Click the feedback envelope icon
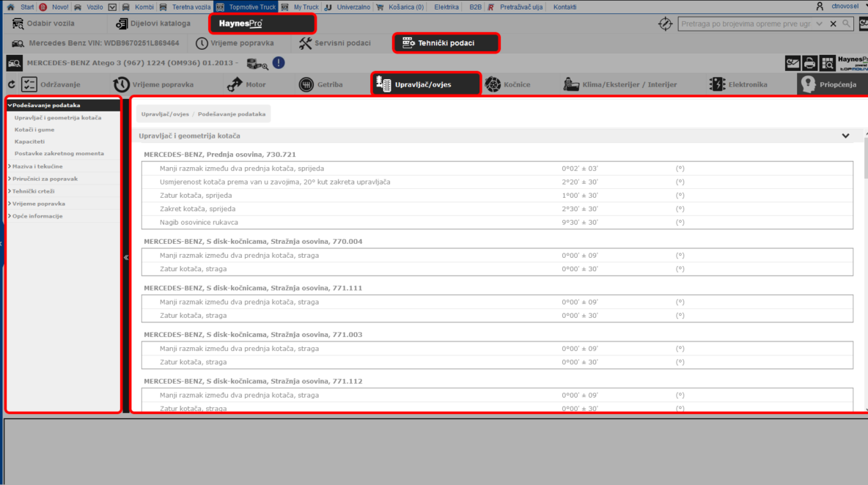 click(x=792, y=63)
